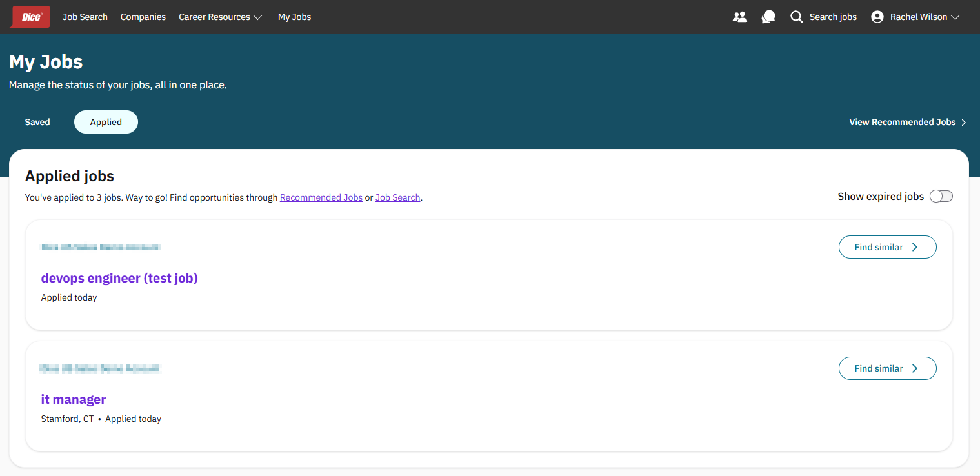Click the magnifying glass search icon
The height and width of the screenshot is (476, 980).
(797, 17)
